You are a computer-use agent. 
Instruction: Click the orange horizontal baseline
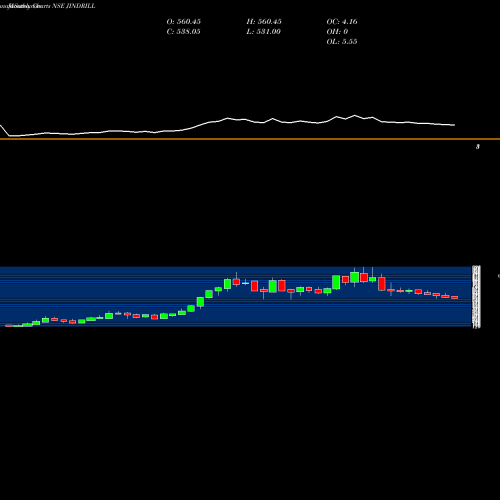tap(250, 139)
